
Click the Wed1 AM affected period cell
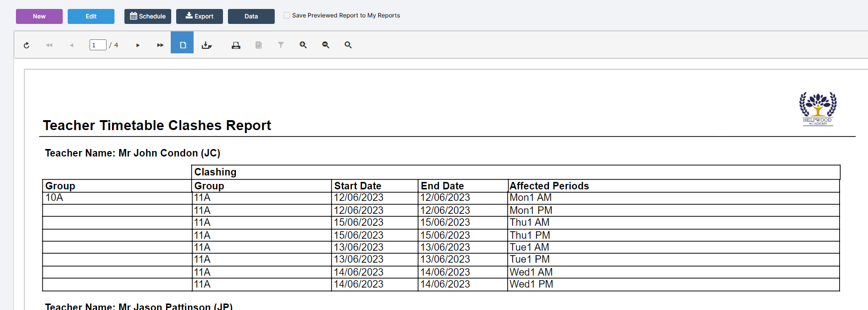point(673,272)
